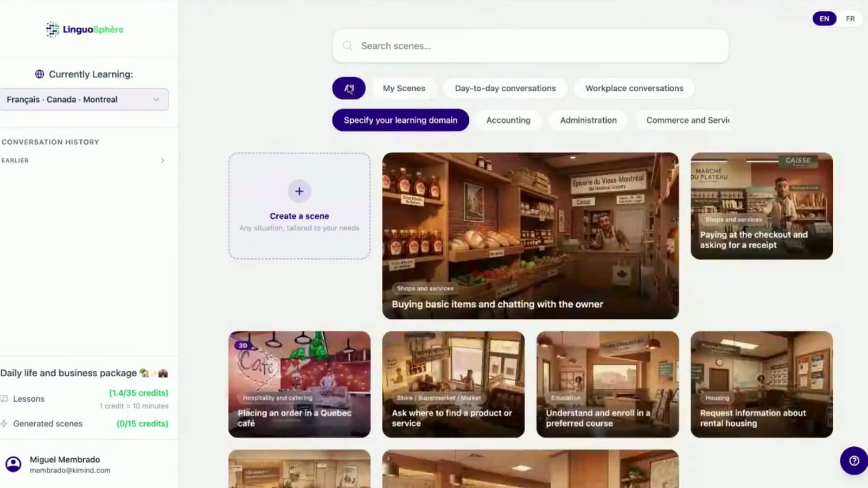Select the All scenes filter icon

[349, 88]
